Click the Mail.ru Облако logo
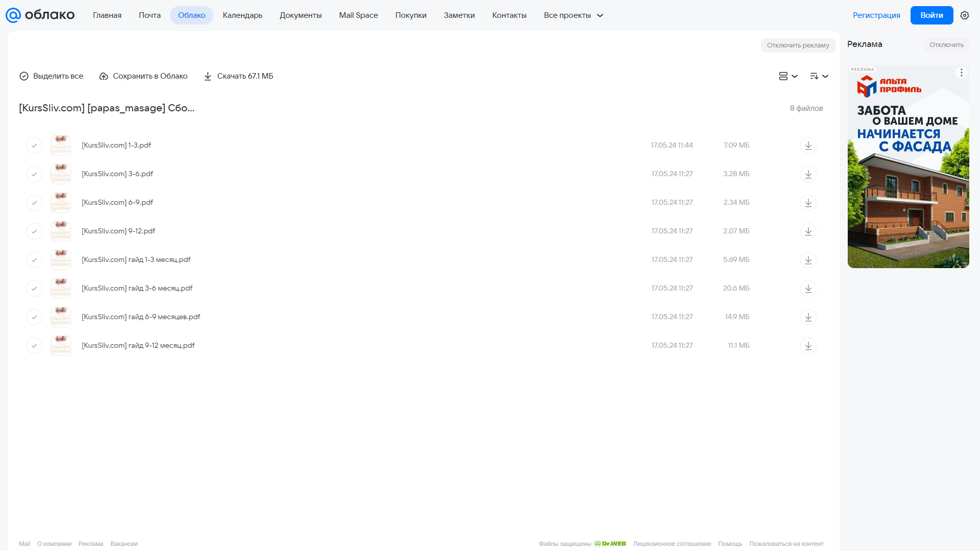 click(x=40, y=15)
